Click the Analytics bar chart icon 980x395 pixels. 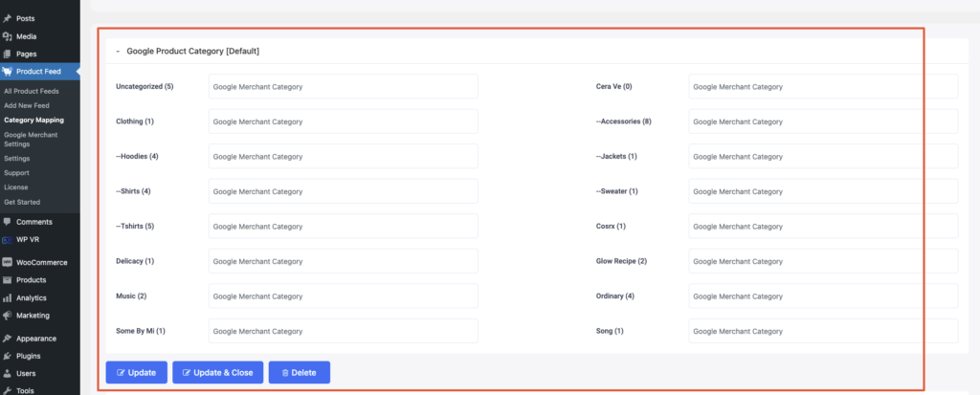click(8, 298)
